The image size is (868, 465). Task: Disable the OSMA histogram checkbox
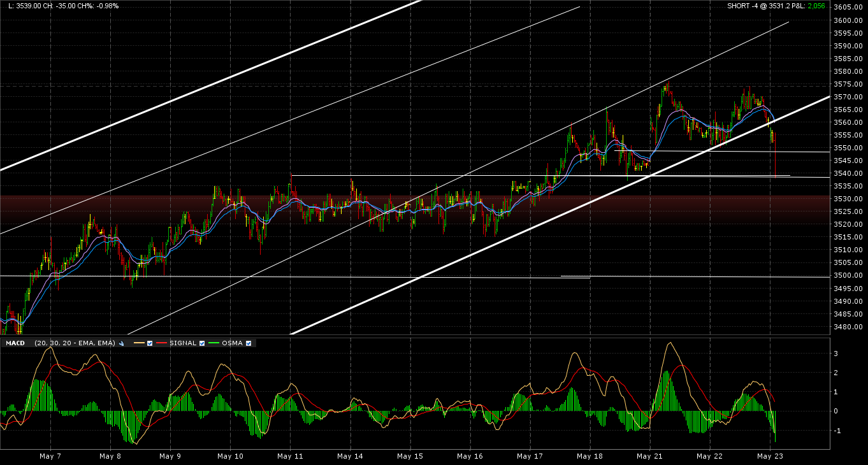pos(249,343)
